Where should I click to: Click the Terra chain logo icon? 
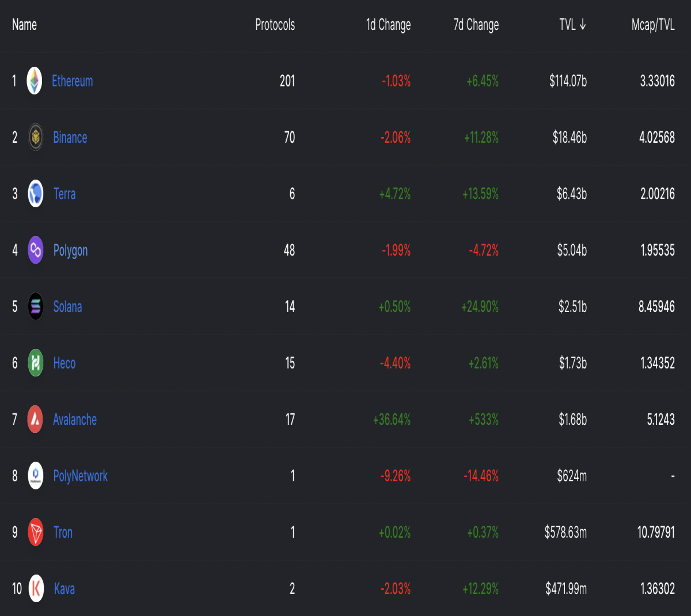point(36,194)
